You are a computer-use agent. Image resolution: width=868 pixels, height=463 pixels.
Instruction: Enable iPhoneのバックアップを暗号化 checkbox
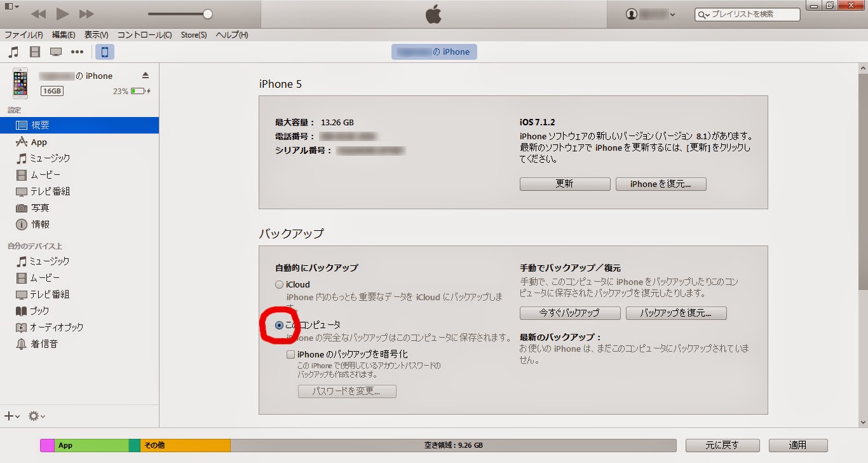click(290, 354)
